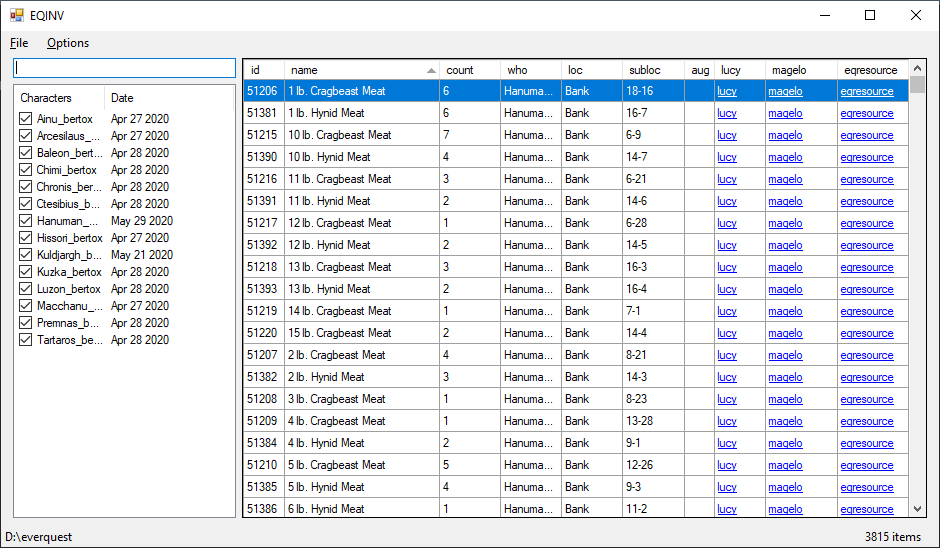Sort the table by subloc column
This screenshot has width=940, height=548.
coord(645,70)
